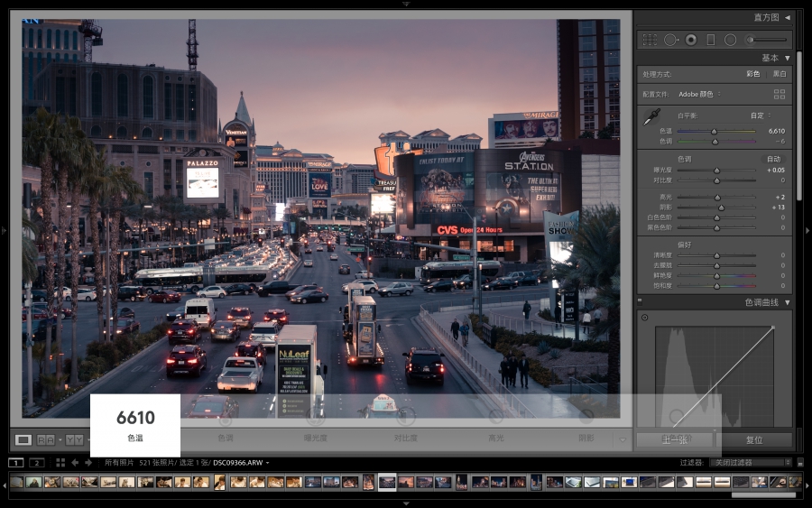Hide the bottom filmstrip panel
Screen dimensions: 812x508
pyautogui.click(x=406, y=503)
